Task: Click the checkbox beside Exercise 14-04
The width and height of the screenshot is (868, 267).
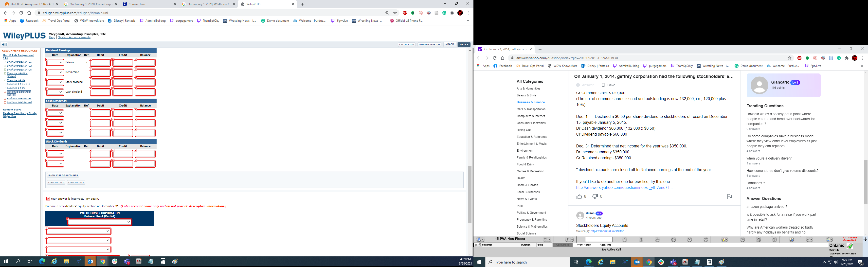Action: 5,80
